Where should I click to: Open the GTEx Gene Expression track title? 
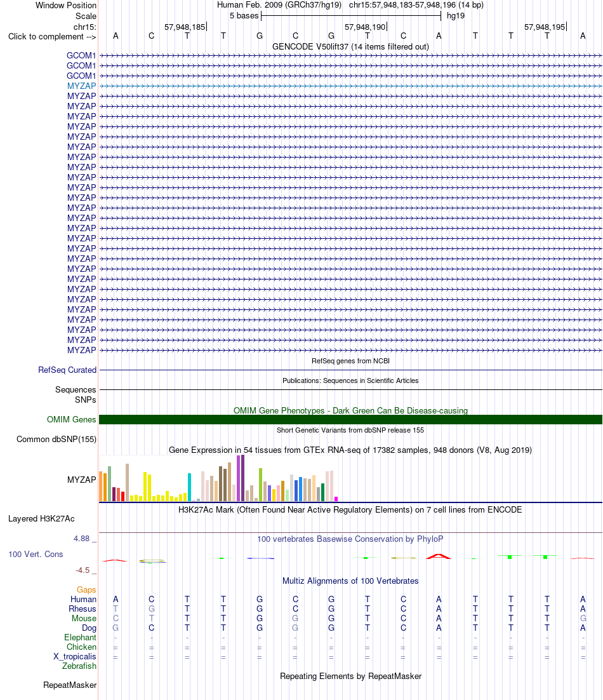tap(350, 450)
